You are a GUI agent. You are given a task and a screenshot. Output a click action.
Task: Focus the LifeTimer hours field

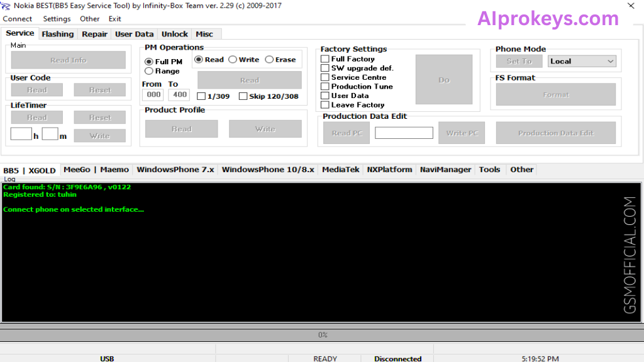[x=21, y=134]
